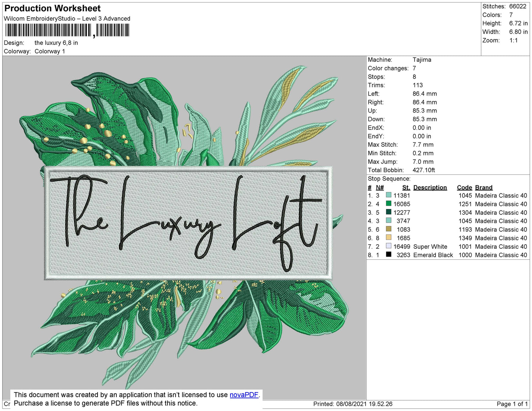The image size is (532, 411).
Task: Click the machine value 'Tajima'
Action: [422, 60]
